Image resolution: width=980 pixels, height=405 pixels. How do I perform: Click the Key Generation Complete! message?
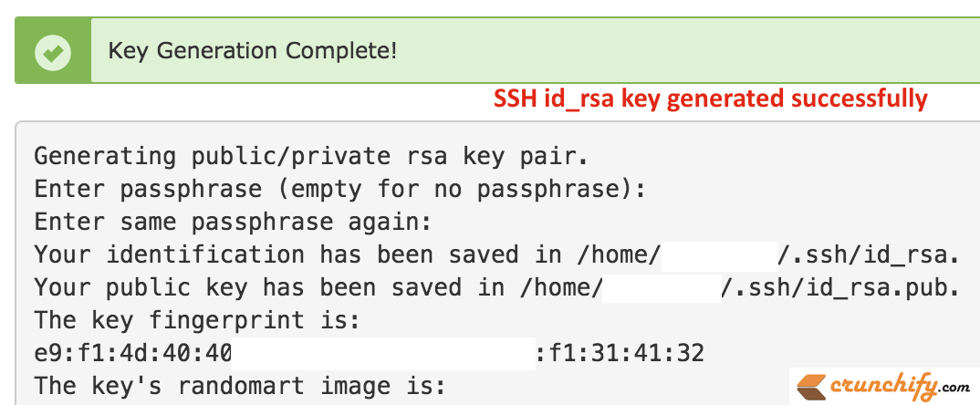coord(253,51)
